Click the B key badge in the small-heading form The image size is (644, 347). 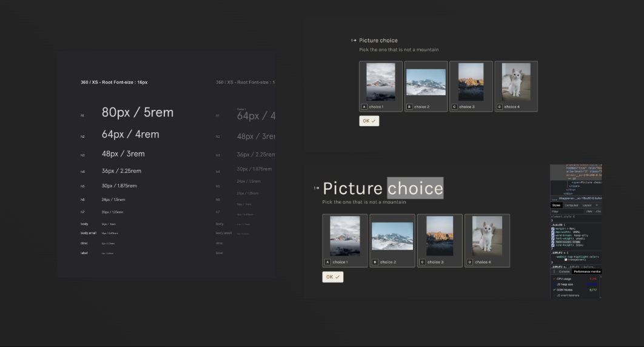[409, 107]
